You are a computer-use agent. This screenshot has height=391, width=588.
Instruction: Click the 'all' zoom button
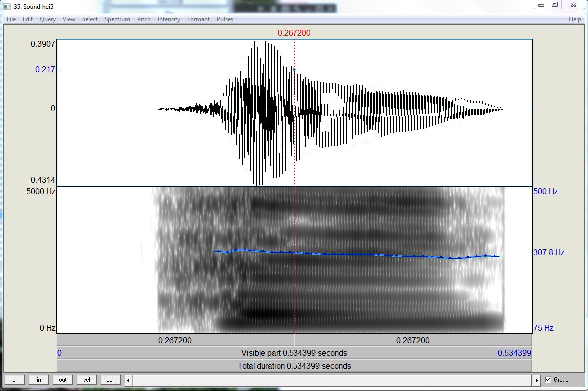(x=15, y=380)
